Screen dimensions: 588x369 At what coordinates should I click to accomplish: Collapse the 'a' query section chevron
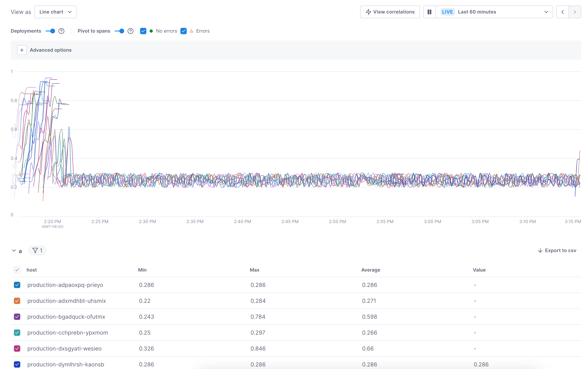click(14, 250)
